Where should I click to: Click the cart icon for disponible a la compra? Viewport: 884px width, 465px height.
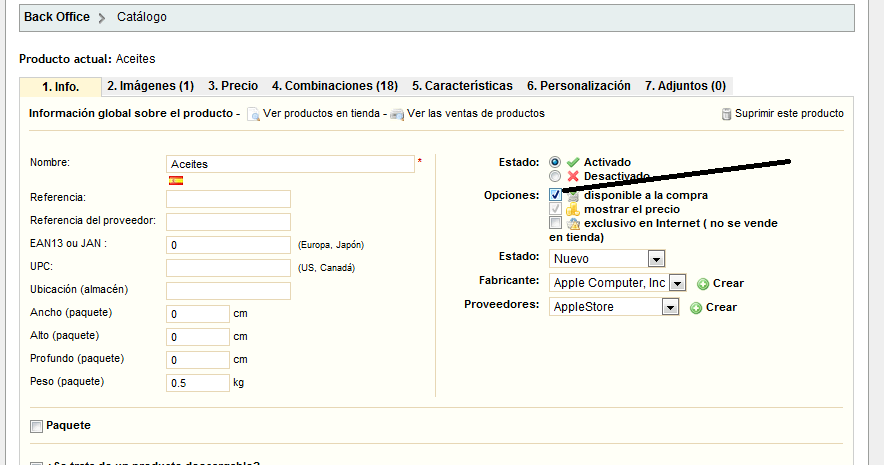573,196
